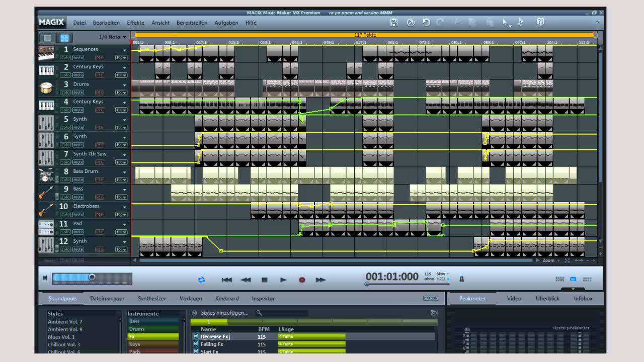Click the Synth 7th Saw mixer icon
Image resolution: width=644 pixels, height=362 pixels.
(46, 158)
